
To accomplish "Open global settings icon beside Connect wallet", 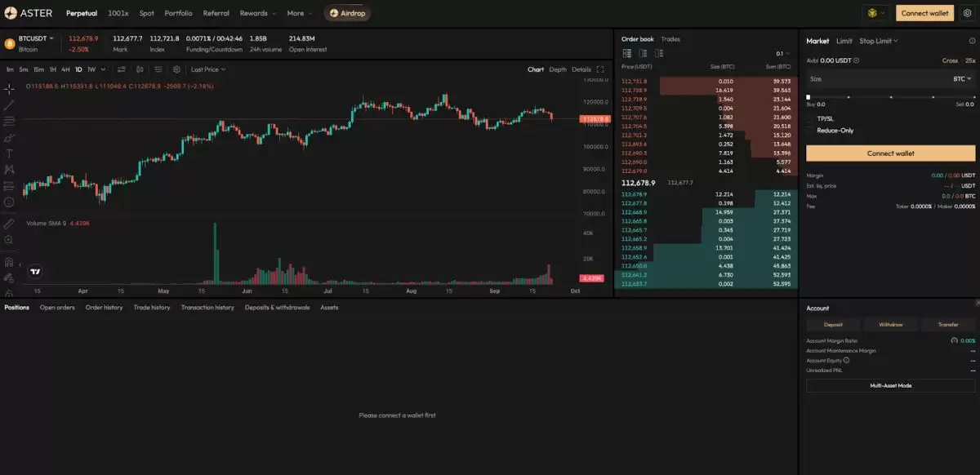I will pyautogui.click(x=967, y=13).
